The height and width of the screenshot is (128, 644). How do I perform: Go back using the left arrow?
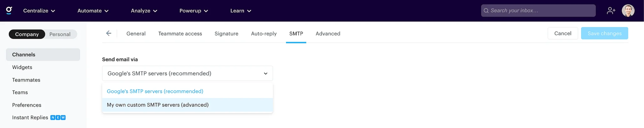108,33
